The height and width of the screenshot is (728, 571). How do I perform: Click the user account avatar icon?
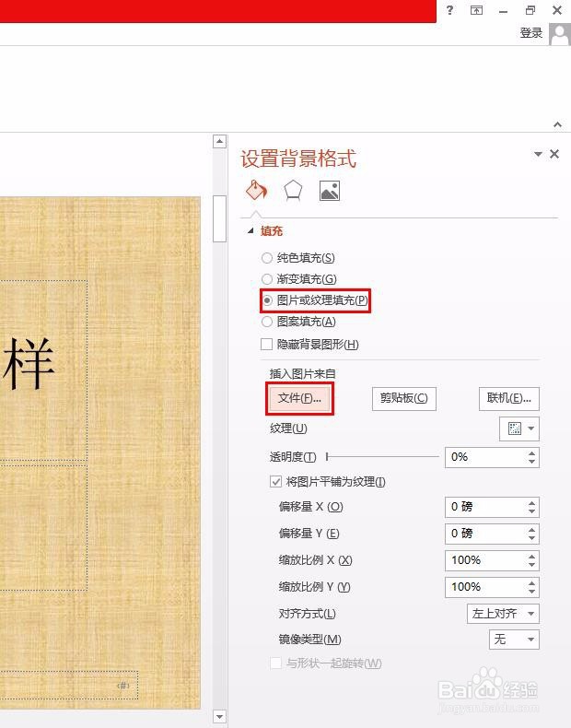(x=560, y=33)
